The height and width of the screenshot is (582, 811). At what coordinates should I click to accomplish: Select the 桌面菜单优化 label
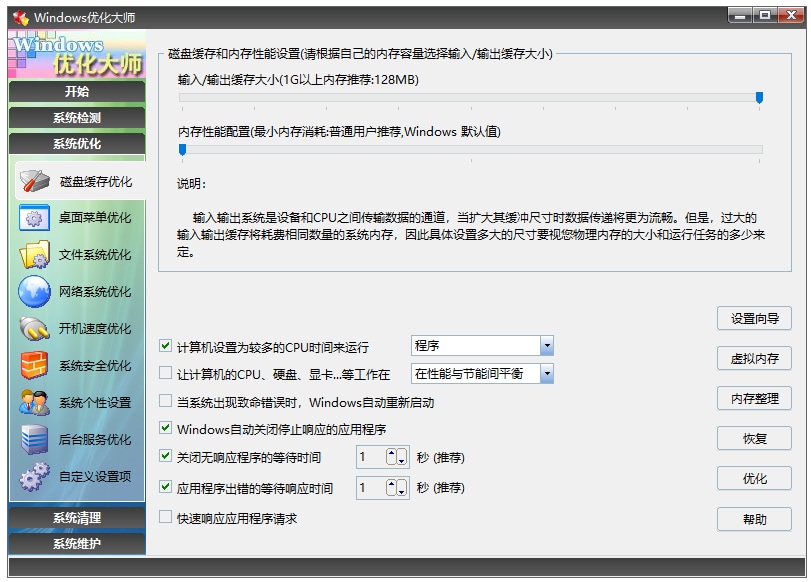click(x=95, y=217)
